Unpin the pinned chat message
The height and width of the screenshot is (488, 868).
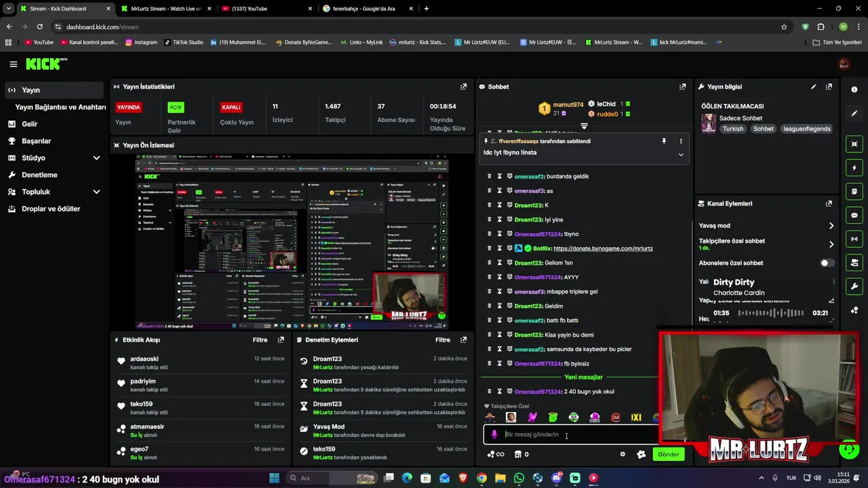point(664,141)
